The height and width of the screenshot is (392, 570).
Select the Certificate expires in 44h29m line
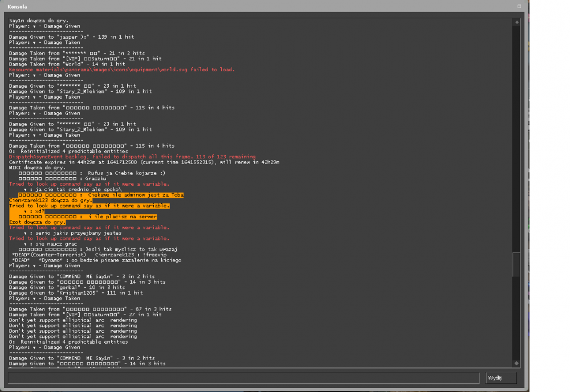(144, 162)
